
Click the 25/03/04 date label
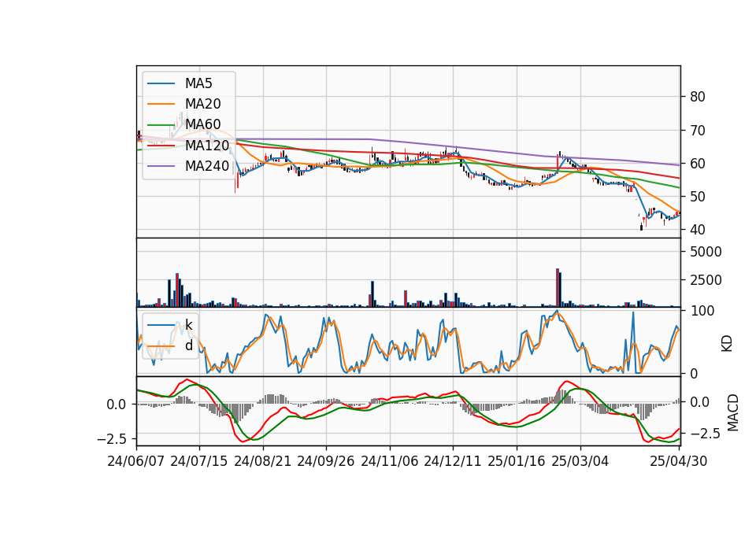click(x=580, y=461)
